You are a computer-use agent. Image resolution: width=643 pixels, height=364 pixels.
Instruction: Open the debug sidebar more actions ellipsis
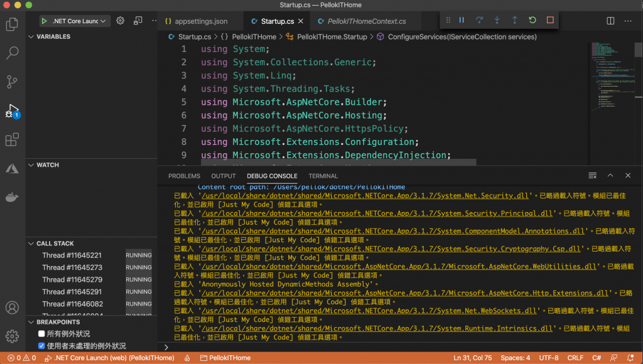coord(154,21)
